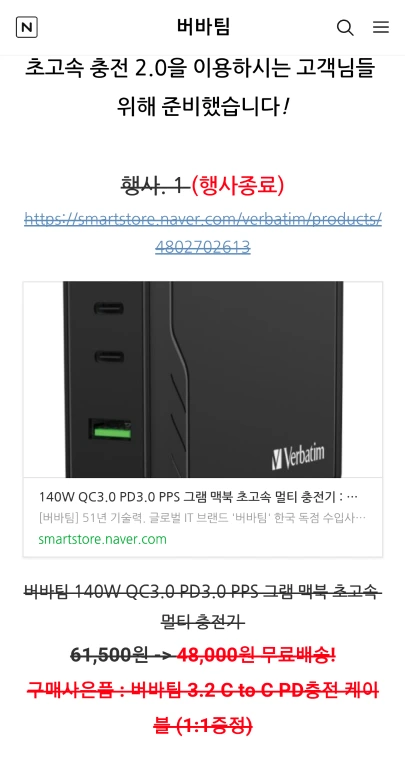Open the strikethrough smartstore.naver.com/verbatim URL
Viewport: 405px width, 761px height.
(203, 219)
